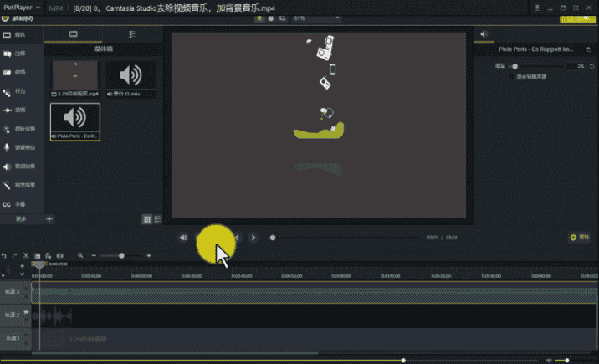Select the narration waveform clip on Track 2
This screenshot has height=364, width=599.
click(x=52, y=315)
